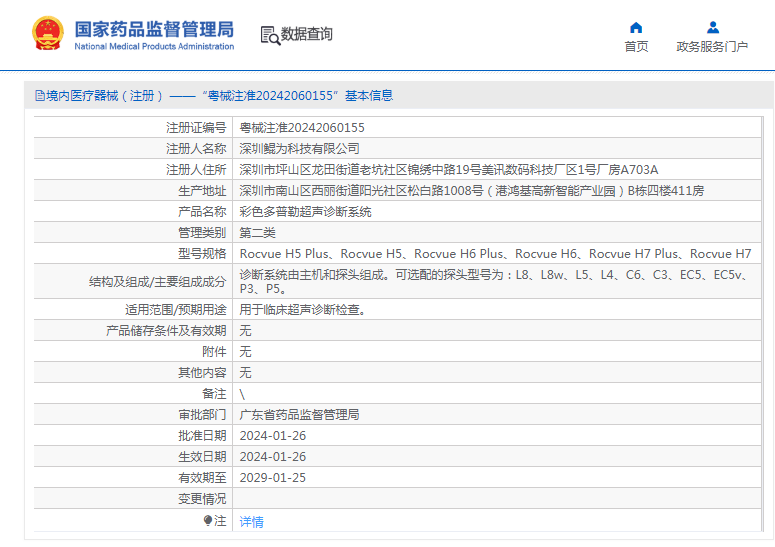Click the approval department 广东省药品监督管理局 cell

pyautogui.click(x=299, y=415)
